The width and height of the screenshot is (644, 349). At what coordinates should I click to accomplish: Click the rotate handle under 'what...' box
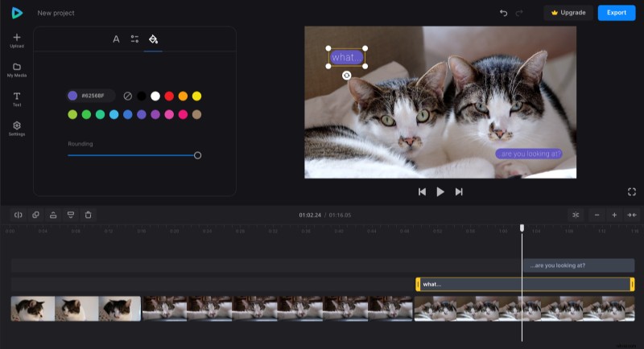[x=347, y=76]
